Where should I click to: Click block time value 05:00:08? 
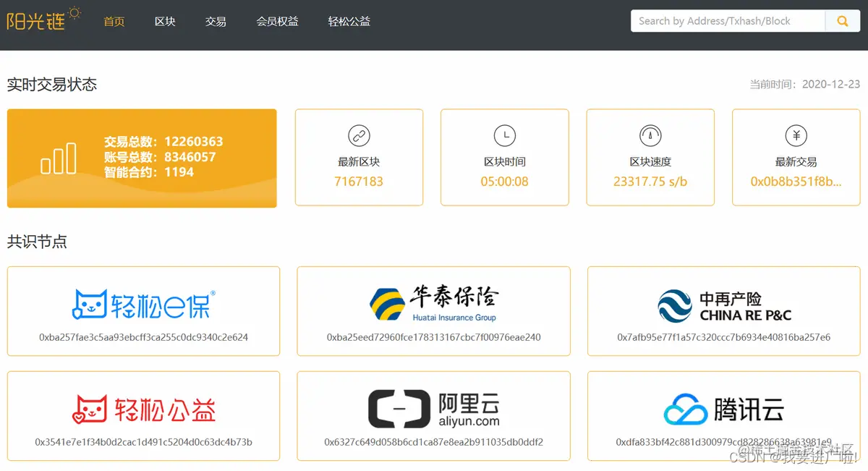click(505, 182)
